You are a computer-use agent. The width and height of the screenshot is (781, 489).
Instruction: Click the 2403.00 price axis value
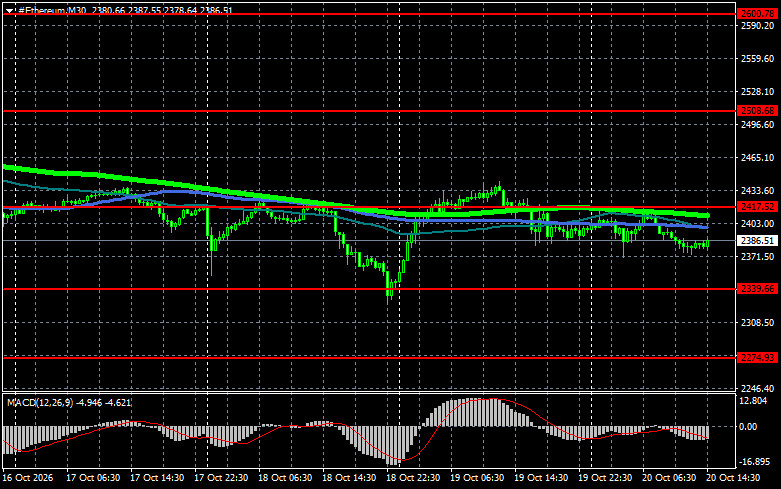click(x=757, y=224)
